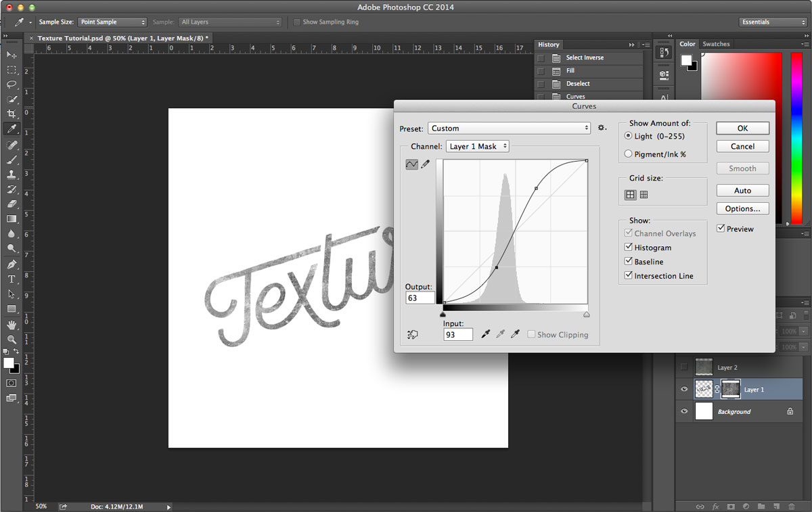Click the layer styles fx icon

point(715,506)
